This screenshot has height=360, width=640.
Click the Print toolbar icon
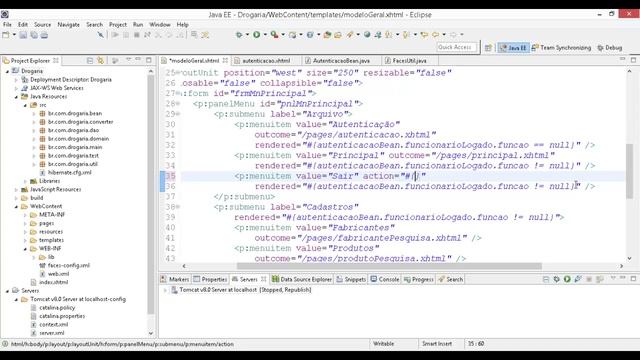point(44,35)
